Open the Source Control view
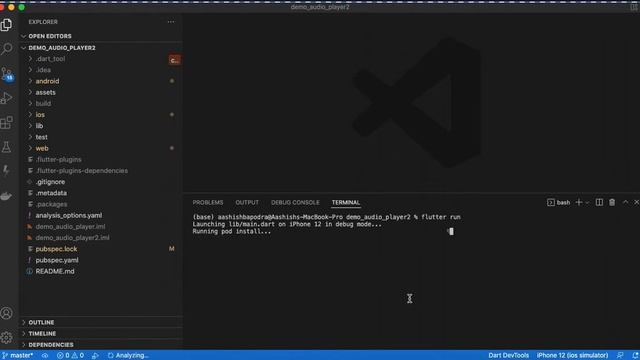 tap(7, 74)
